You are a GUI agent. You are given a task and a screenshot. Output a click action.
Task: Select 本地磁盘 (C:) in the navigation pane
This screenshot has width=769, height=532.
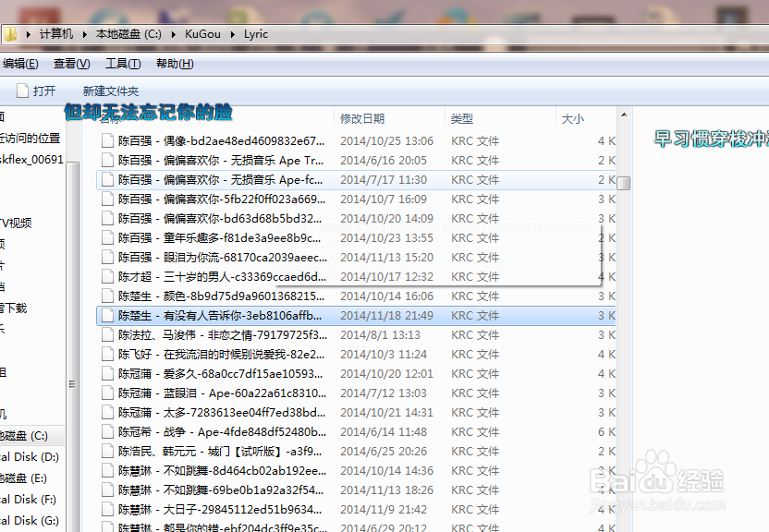(x=23, y=436)
